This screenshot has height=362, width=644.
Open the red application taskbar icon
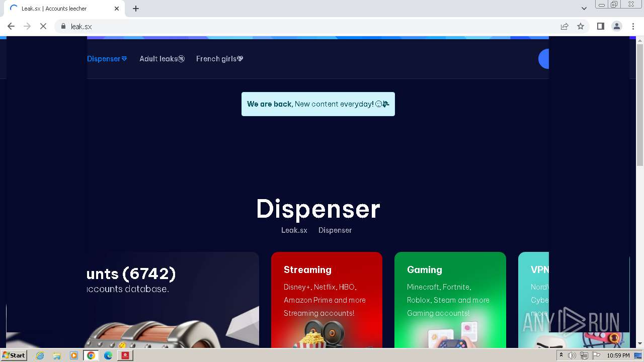coord(125,355)
